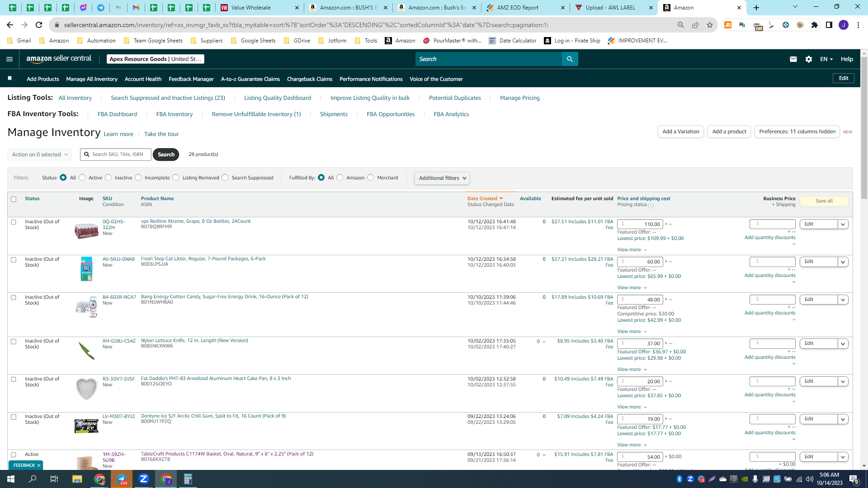
Task: Open Edit dropdown arrow for vpx Redline row
Action: pyautogui.click(x=843, y=225)
